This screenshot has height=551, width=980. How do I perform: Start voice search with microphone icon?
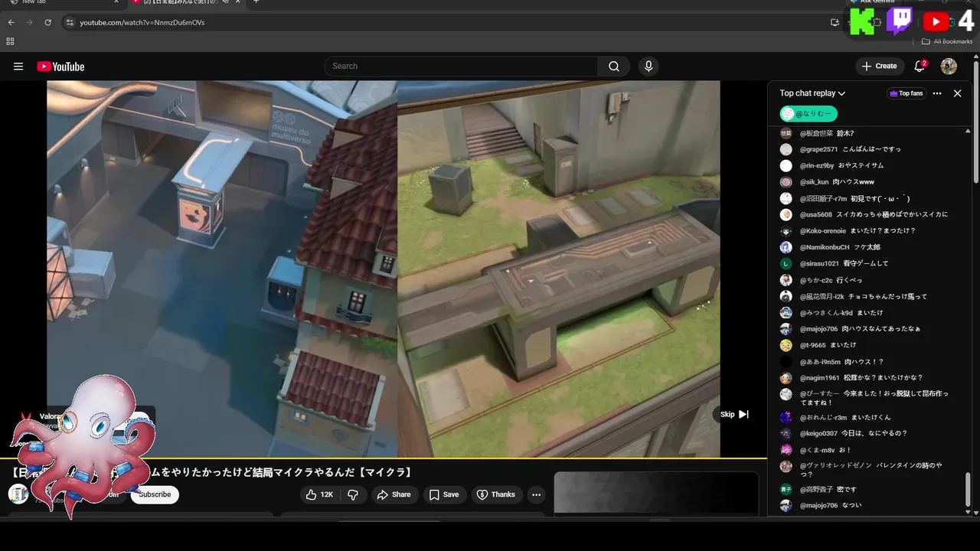(x=648, y=67)
